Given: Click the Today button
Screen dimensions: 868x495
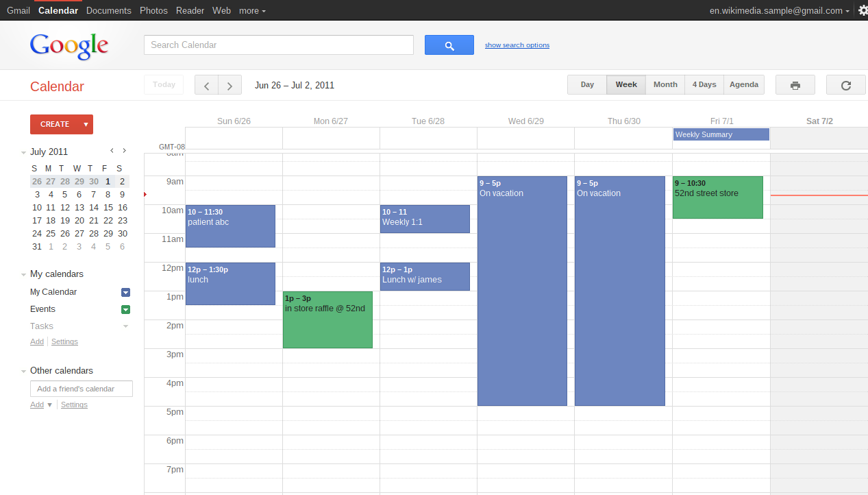Looking at the screenshot, I should point(164,84).
